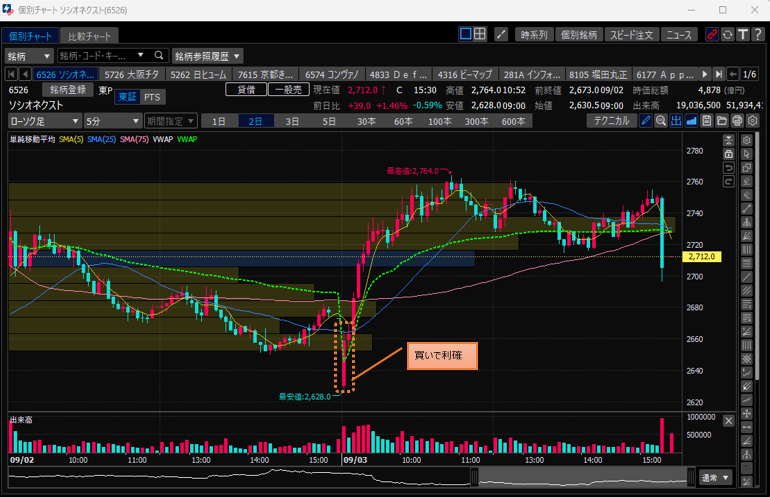Switch to PTS market
The image size is (770, 497).
(x=151, y=97)
